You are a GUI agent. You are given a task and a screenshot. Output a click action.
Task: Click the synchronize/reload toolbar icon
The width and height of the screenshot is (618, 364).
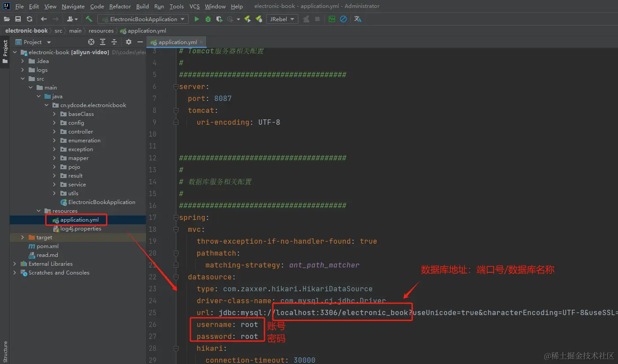(30, 19)
